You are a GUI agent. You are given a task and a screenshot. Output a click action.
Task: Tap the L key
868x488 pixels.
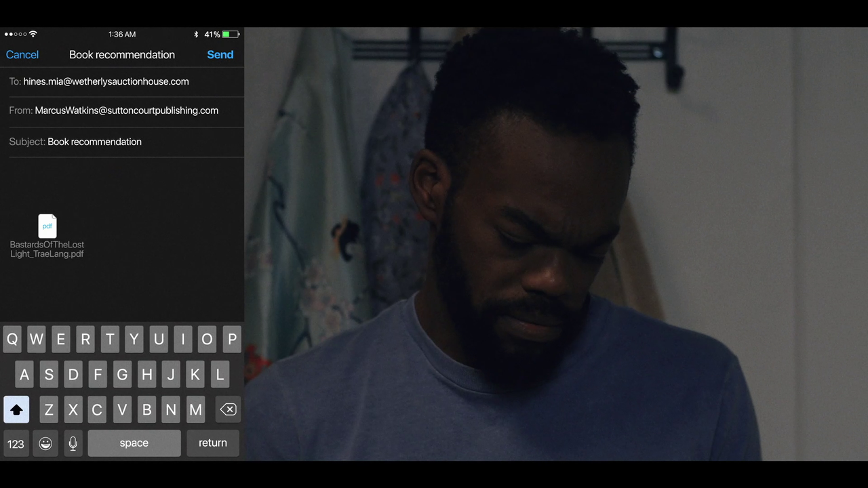coord(220,374)
